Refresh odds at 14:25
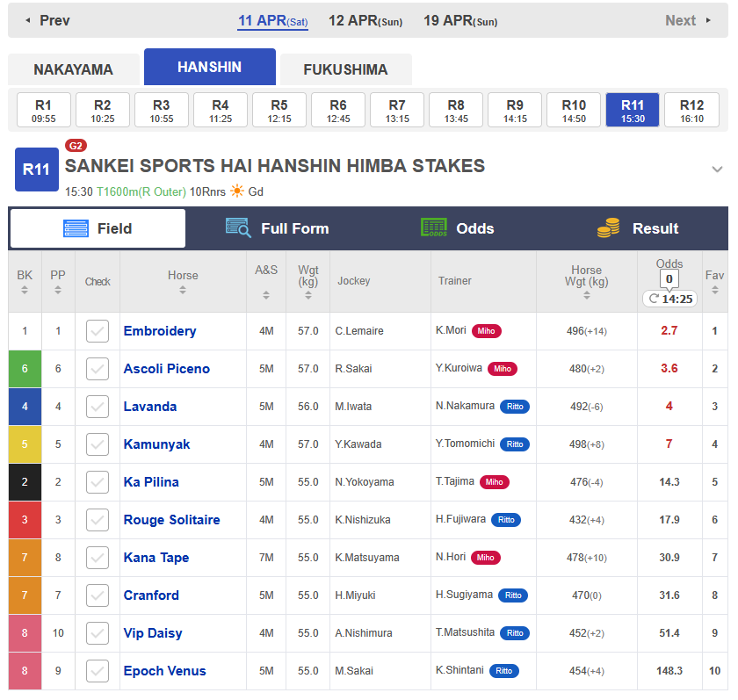738x700 pixels. 669,299
